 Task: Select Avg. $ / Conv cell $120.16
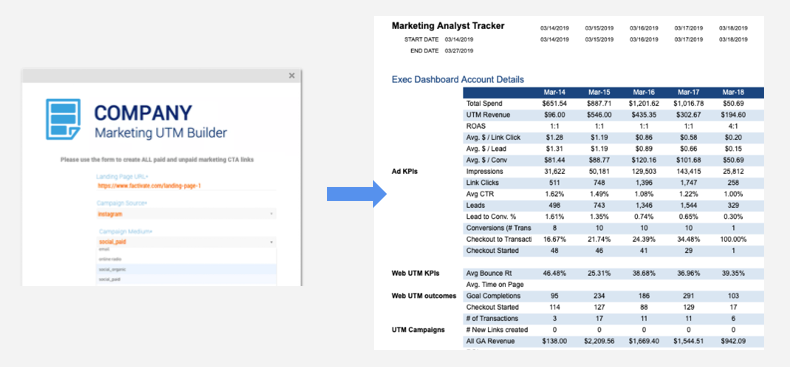pyautogui.click(x=644, y=160)
